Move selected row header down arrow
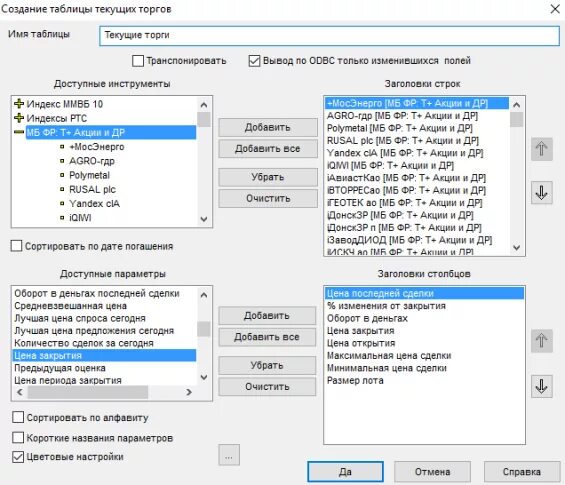565x485 pixels. point(541,193)
